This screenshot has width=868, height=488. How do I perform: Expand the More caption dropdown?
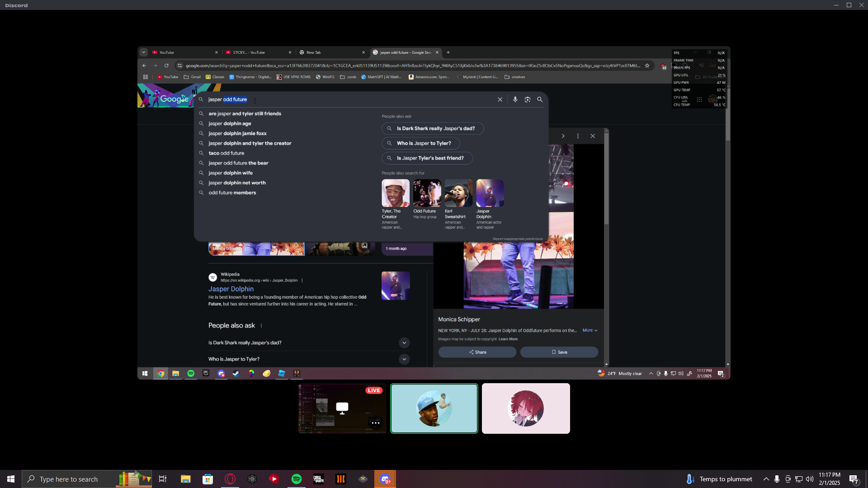coord(590,330)
